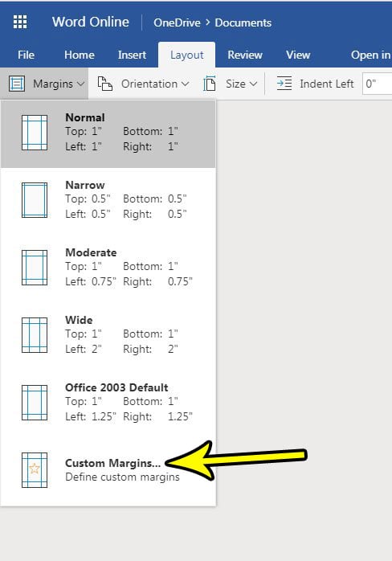Expand the Size dropdown
This screenshot has width=392, height=561.
click(x=231, y=84)
